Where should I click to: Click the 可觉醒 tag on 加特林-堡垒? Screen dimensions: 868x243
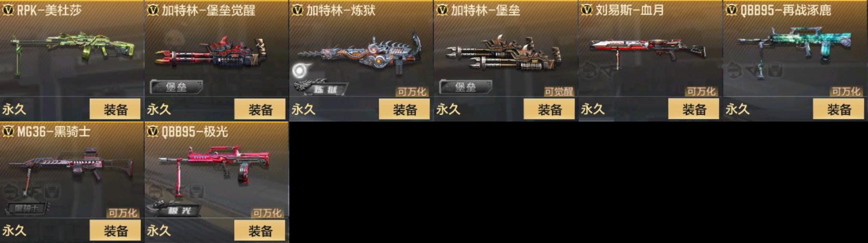[x=559, y=92]
